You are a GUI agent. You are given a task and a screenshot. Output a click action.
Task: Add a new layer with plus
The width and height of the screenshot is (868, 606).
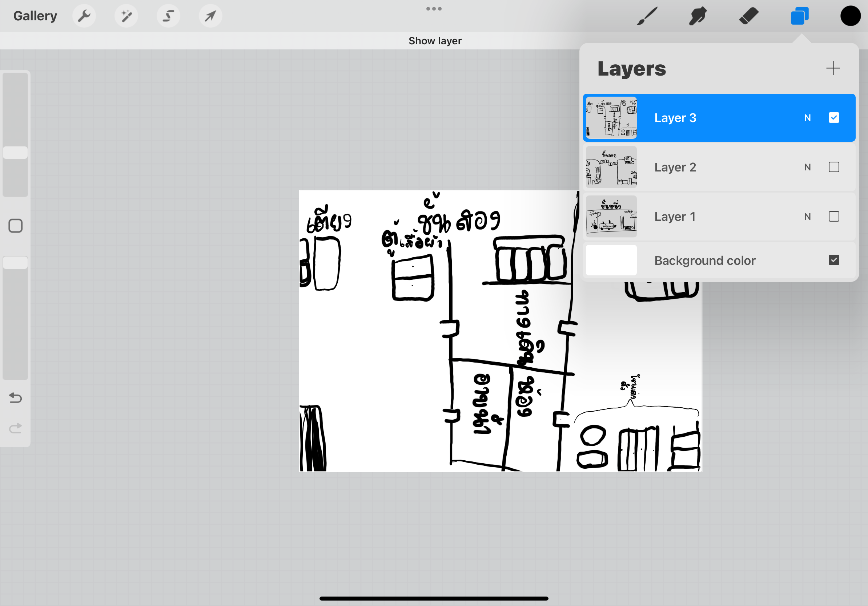[832, 68]
